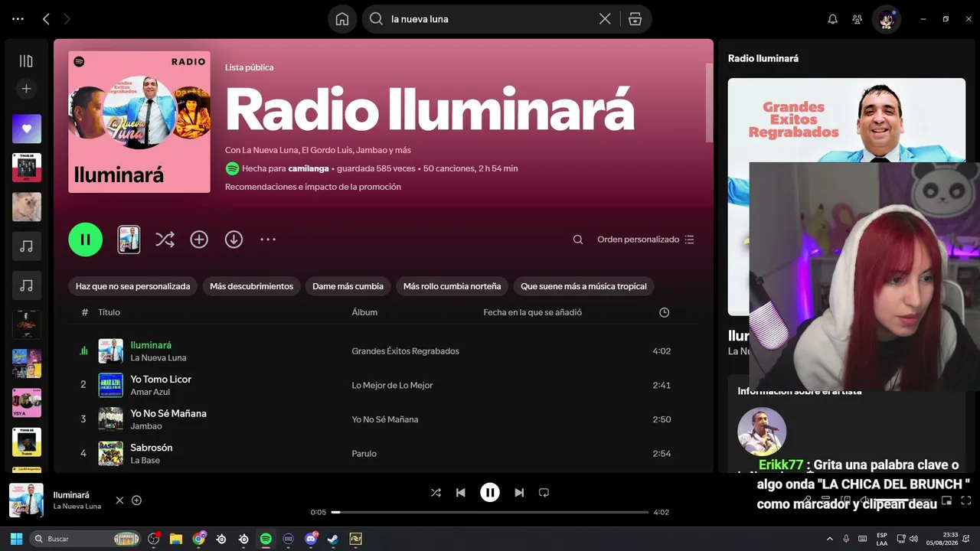Open the three-dot app menu at top left

coord(18,19)
